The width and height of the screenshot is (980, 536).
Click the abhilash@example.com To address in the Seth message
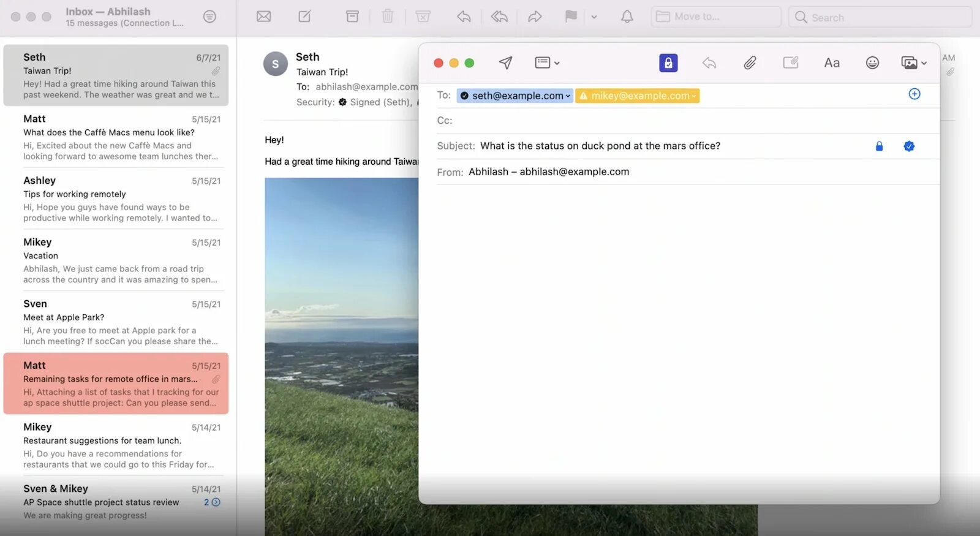(x=367, y=87)
